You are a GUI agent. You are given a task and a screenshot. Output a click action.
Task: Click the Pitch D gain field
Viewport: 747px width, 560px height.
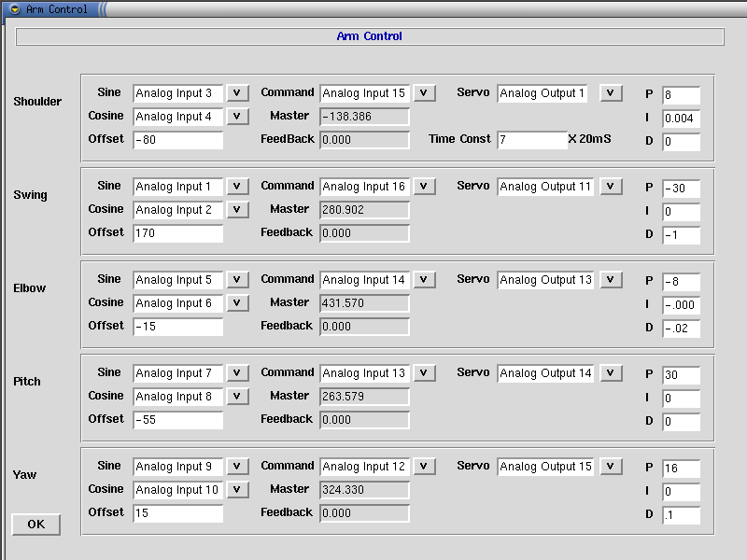[x=682, y=422]
